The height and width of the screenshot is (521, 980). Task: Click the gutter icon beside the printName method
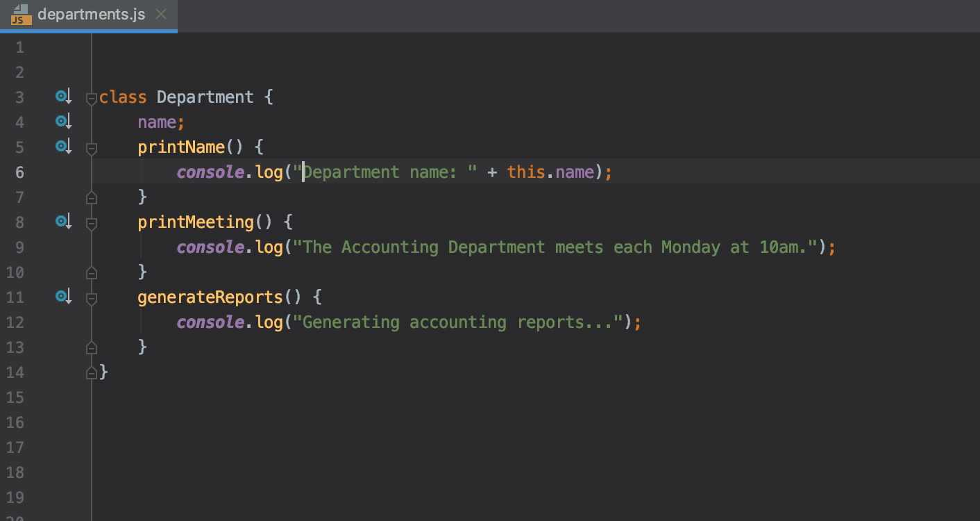63,146
